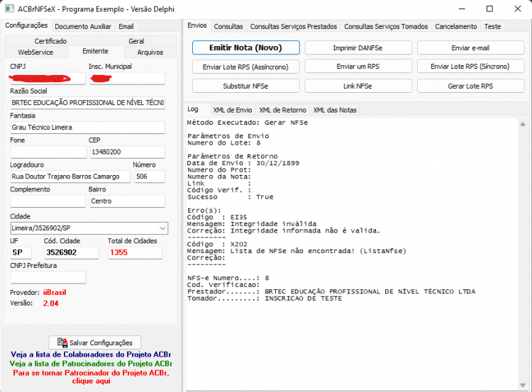Click Enviar e-mail button
The width and height of the screenshot is (532, 392).
click(x=470, y=47)
